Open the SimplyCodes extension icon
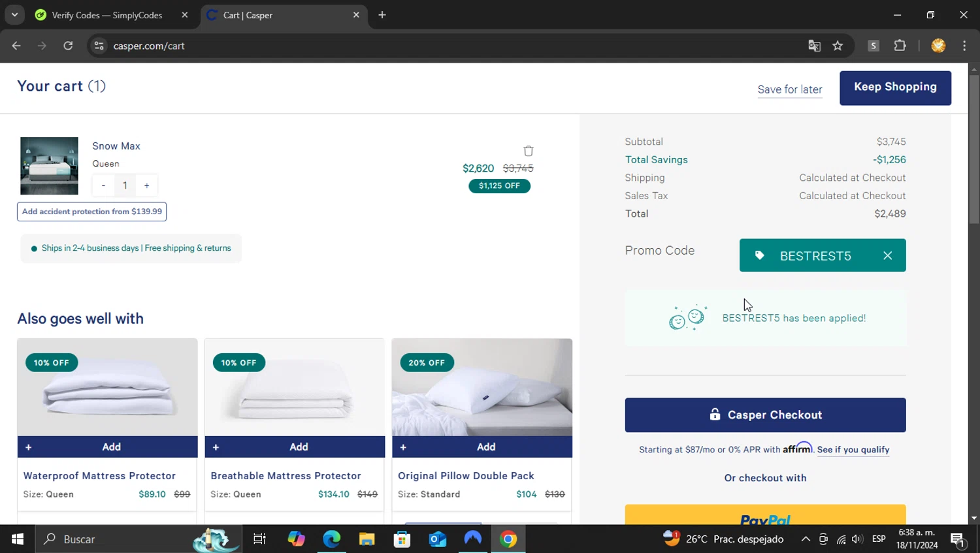 coord(874,46)
